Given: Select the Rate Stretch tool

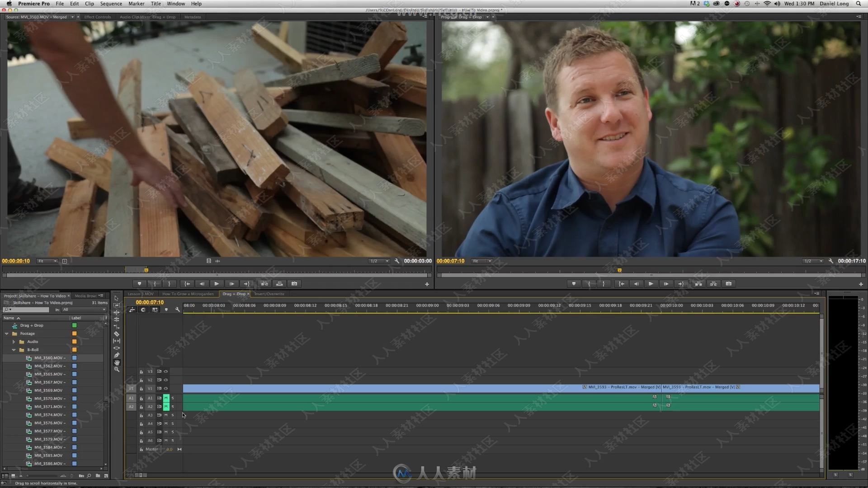Looking at the screenshot, I should [116, 327].
